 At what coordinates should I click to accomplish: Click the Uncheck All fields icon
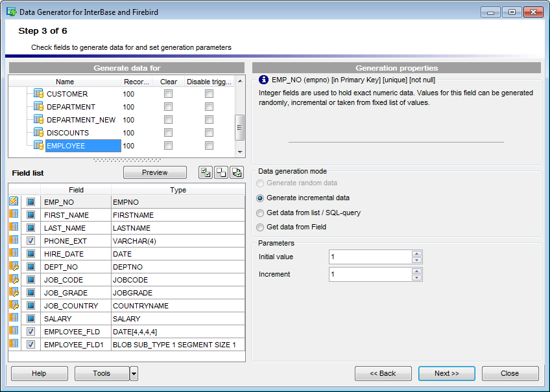pyautogui.click(x=221, y=172)
